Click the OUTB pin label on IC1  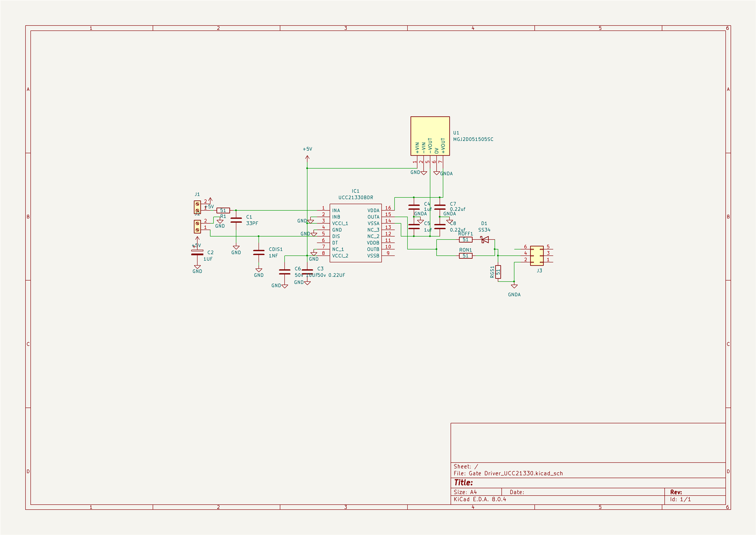373,249
